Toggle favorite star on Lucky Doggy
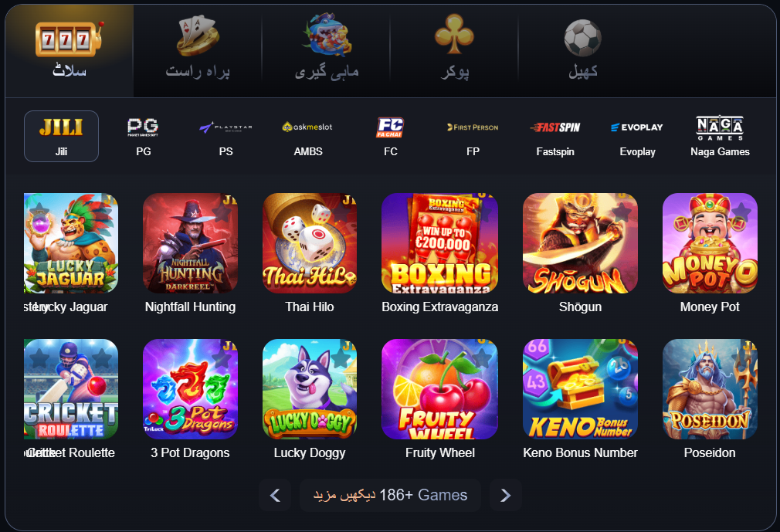This screenshot has width=780, height=532. point(341,358)
